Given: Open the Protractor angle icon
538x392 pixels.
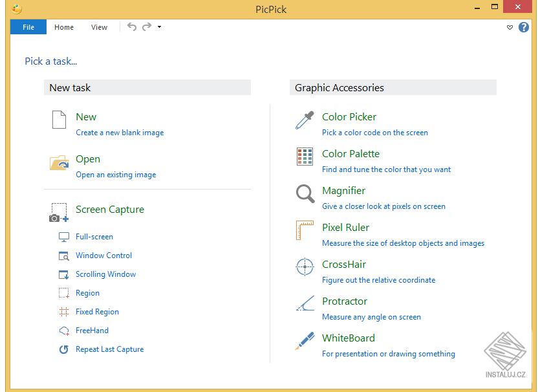Looking at the screenshot, I should pyautogui.click(x=305, y=303).
